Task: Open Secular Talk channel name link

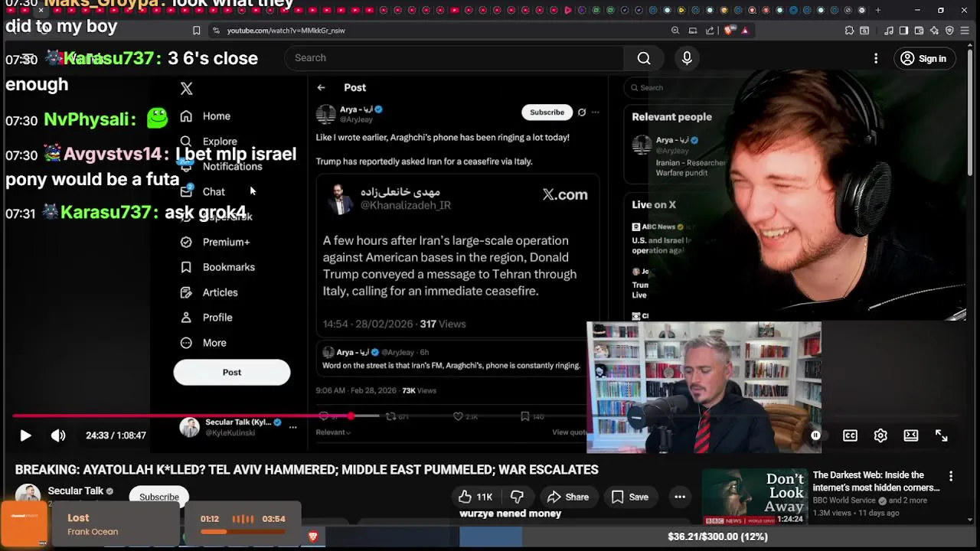Action: [76, 491]
